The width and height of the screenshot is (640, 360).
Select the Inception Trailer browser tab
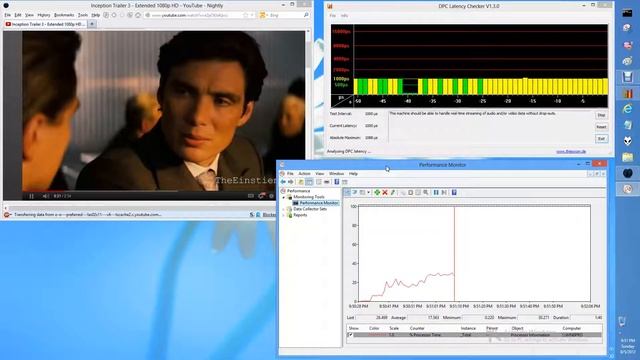click(46, 24)
